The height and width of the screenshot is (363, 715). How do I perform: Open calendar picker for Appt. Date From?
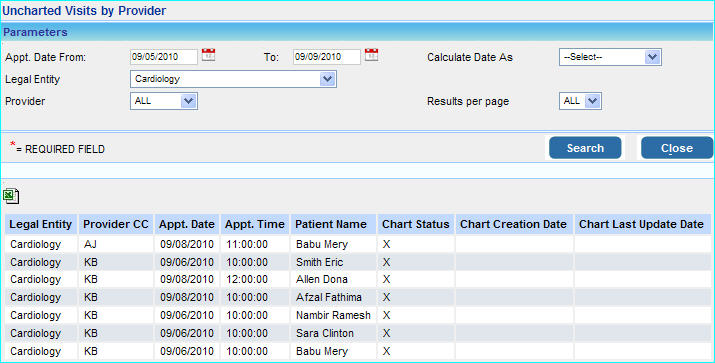pos(208,55)
